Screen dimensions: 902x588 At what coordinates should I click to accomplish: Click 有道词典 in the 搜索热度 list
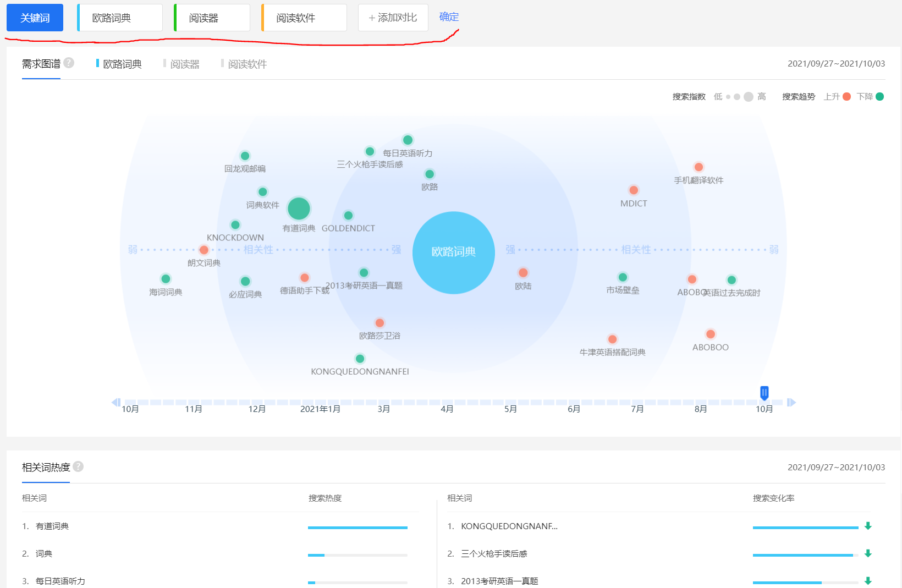coord(52,526)
